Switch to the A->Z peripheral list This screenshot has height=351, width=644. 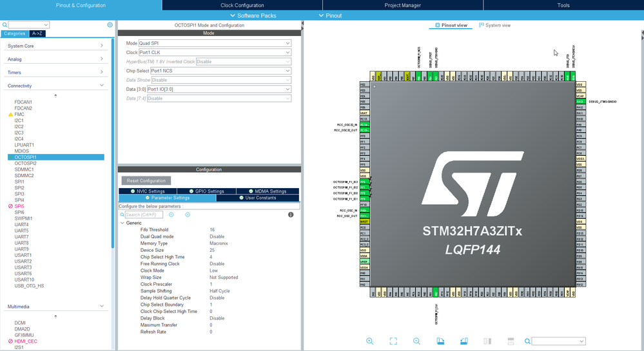click(37, 33)
